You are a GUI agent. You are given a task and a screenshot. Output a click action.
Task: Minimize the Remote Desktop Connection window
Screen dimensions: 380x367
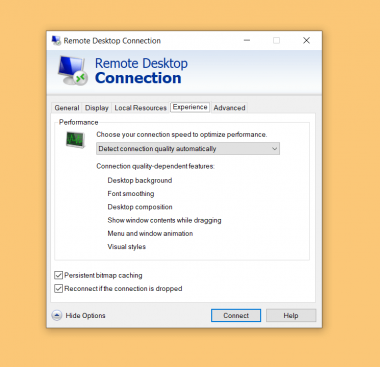pyautogui.click(x=247, y=40)
